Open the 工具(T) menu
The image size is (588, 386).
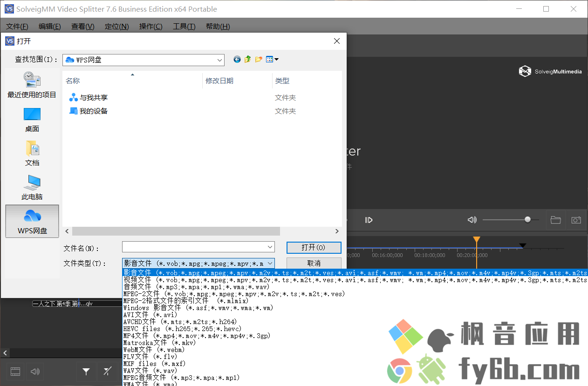[185, 27]
